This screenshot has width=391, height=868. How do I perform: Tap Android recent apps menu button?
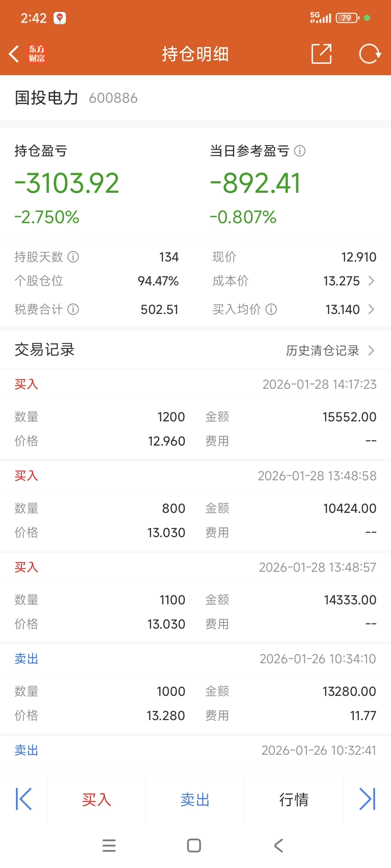pyautogui.click(x=109, y=846)
